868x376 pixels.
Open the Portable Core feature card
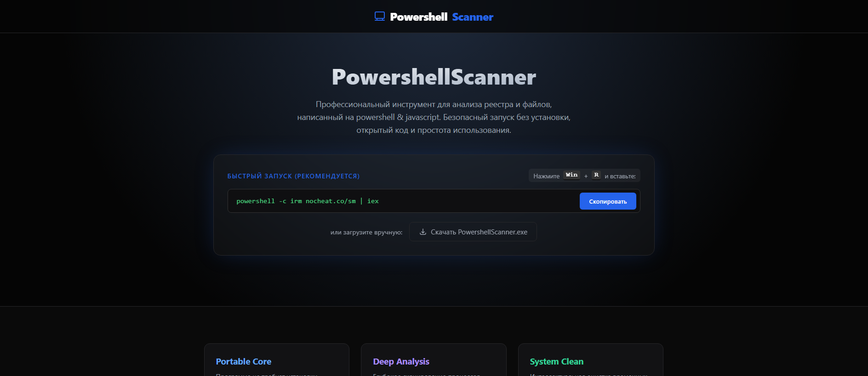coord(277,360)
